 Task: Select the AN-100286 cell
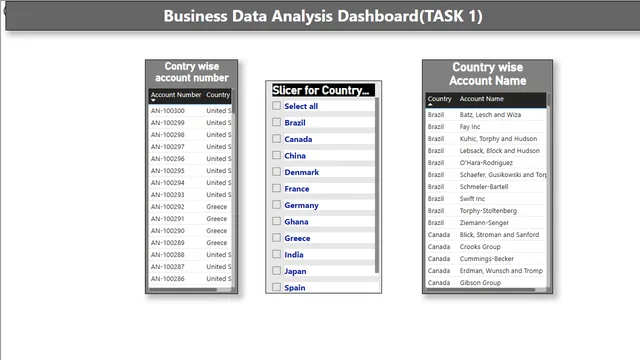[x=168, y=279]
